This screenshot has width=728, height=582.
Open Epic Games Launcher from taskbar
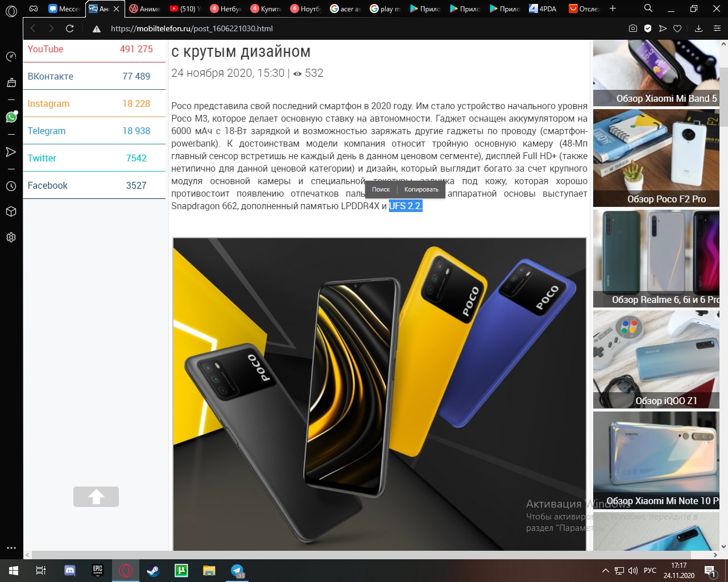[98, 571]
